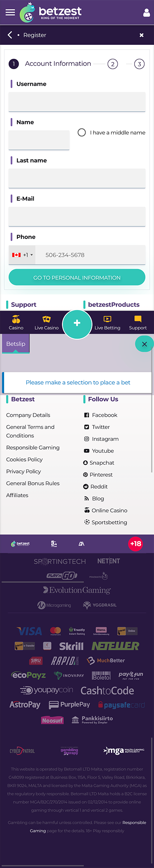Jump to registration step 2 circle
This screenshot has width=154, height=868.
(x=113, y=64)
